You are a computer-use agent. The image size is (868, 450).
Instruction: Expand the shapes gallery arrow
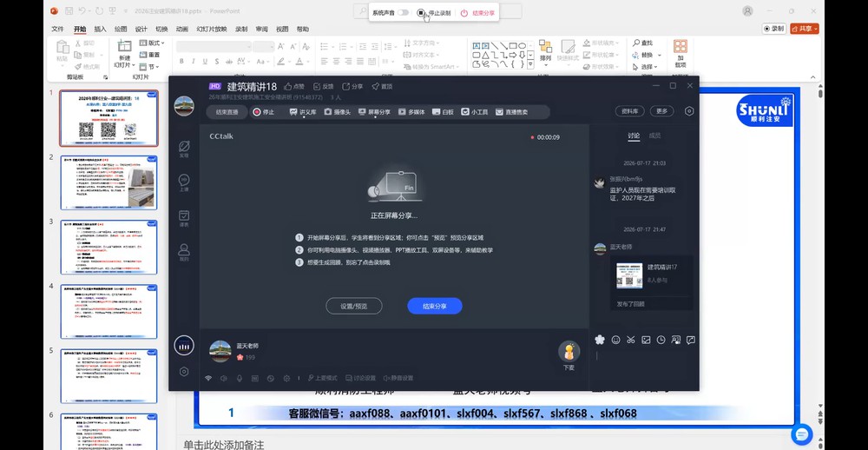pyautogui.click(x=531, y=65)
